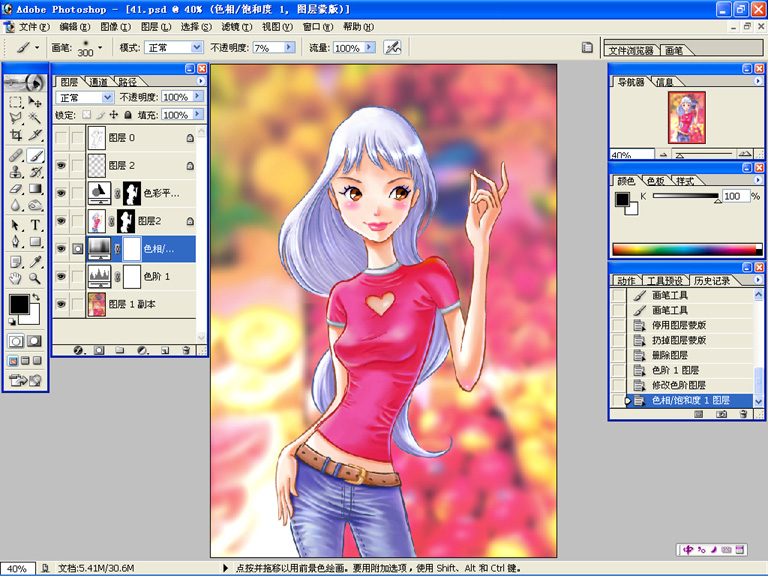The width and height of the screenshot is (768, 576).
Task: Select the Type tool
Action: (35, 225)
